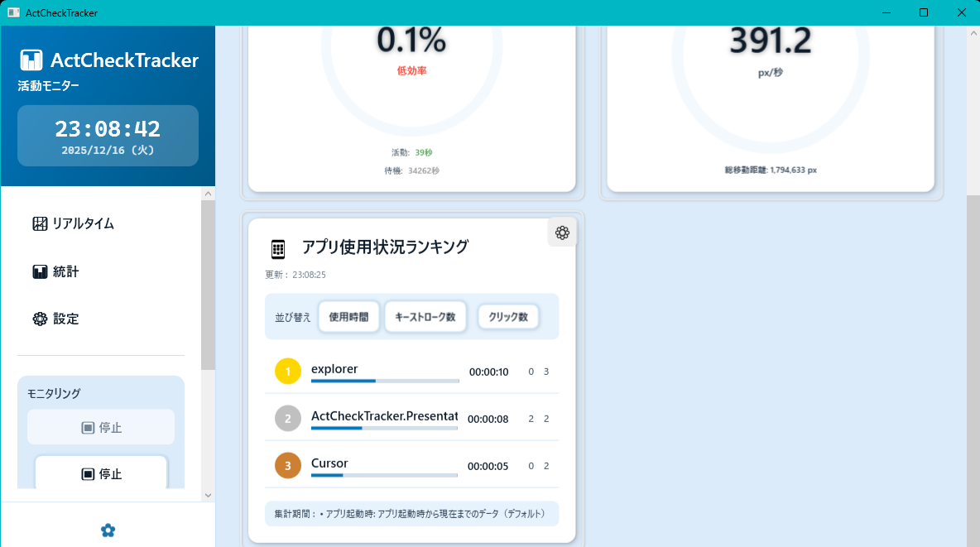This screenshot has width=980, height=547.
Task: Click the calculator icon beside アプリ使用状況ランキング title
Action: 276,247
